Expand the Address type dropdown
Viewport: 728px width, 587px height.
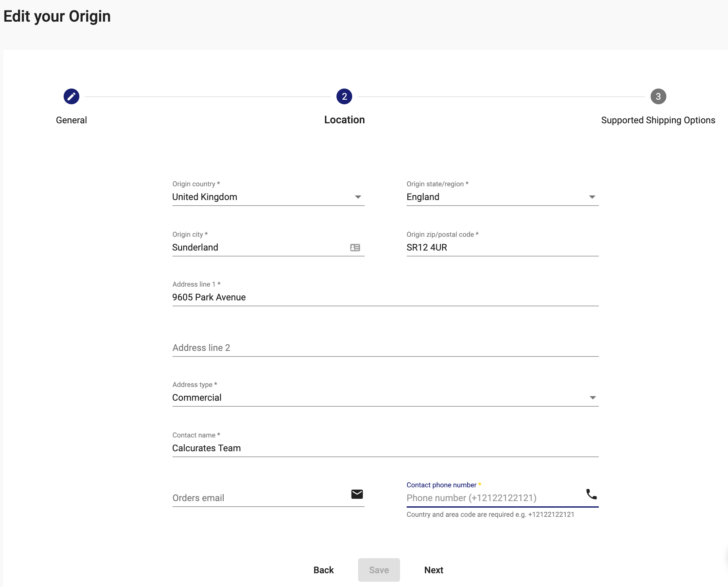385,398
